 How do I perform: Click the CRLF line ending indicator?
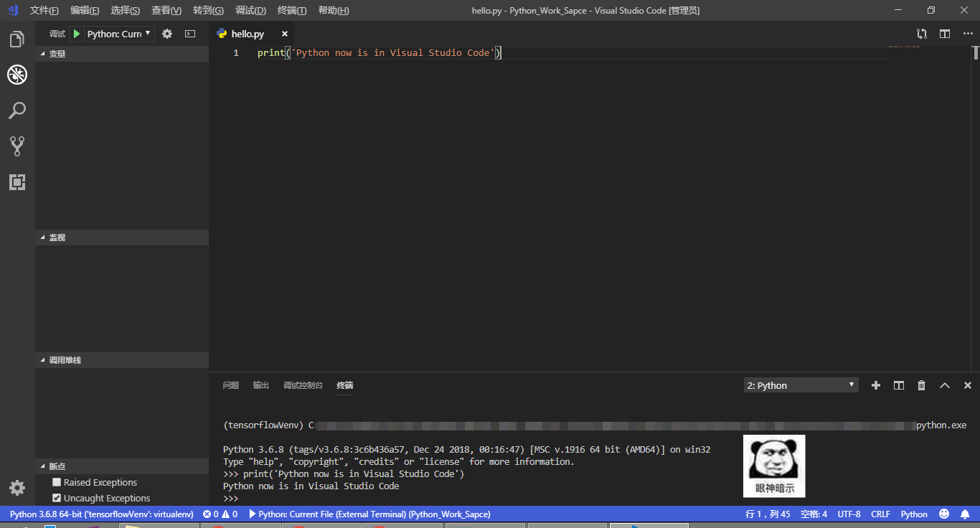[x=880, y=514]
